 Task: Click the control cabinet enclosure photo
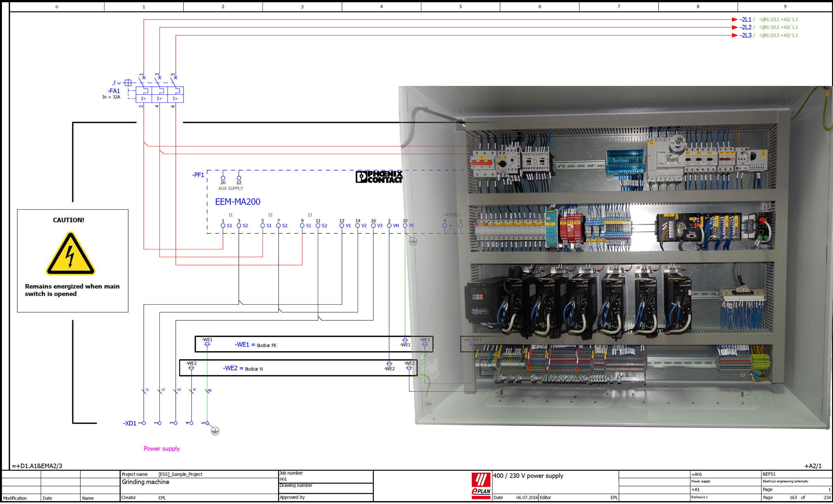point(619,257)
